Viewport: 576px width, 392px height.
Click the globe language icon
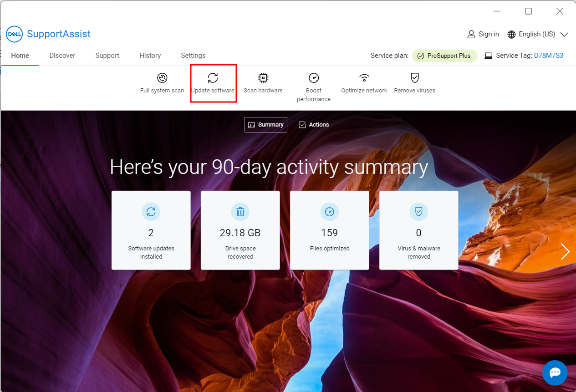point(511,35)
